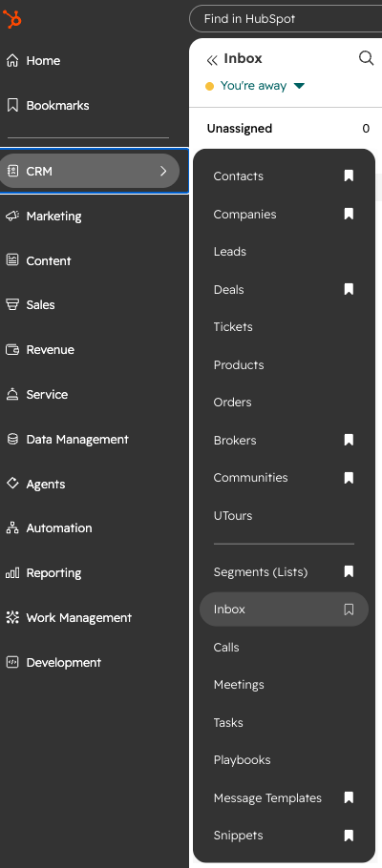Screen dimensions: 382x868
Task: Toggle bookmark for Communities
Action: pos(349,478)
